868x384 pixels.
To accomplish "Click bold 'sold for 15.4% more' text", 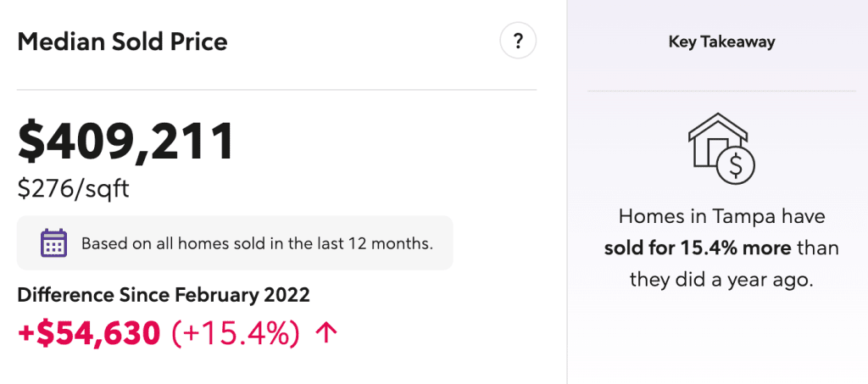I will coord(698,248).
